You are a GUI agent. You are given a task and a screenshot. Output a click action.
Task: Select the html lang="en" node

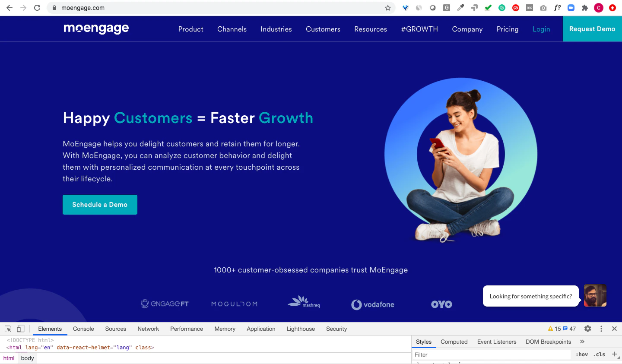click(x=80, y=347)
